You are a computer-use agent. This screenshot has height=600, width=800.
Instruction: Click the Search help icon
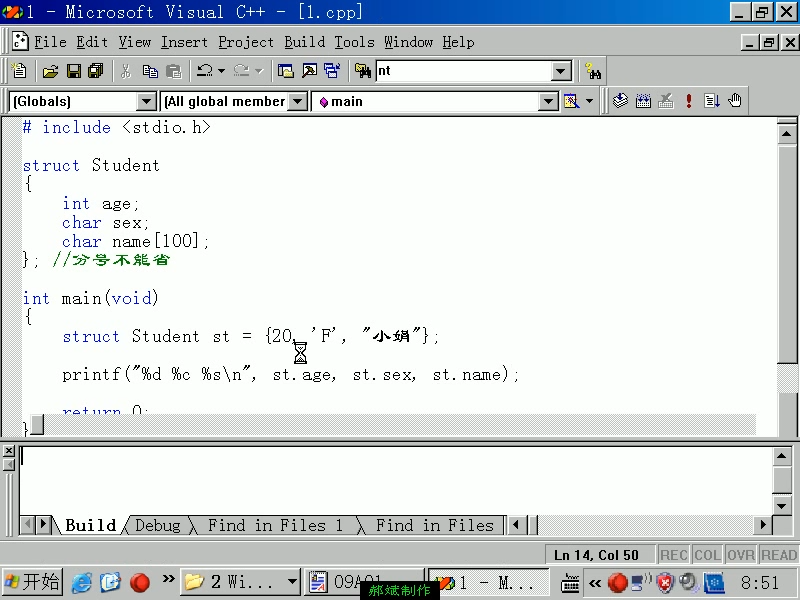(x=592, y=71)
